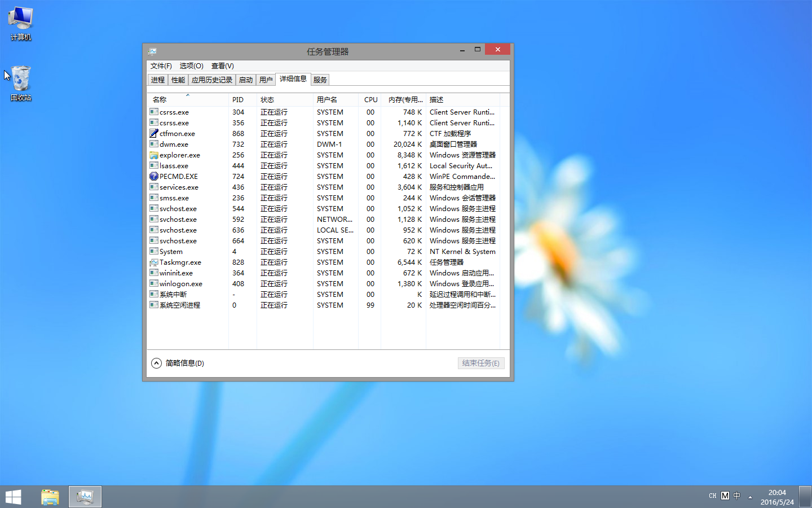This screenshot has width=812, height=508.
Task: Click the 中 IME mode tray icon
Action: (x=736, y=496)
